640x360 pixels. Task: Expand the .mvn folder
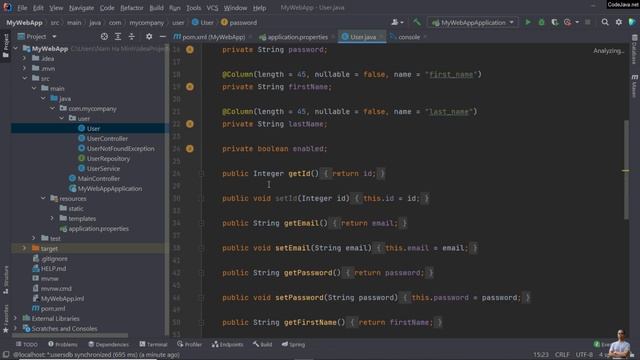click(24, 69)
